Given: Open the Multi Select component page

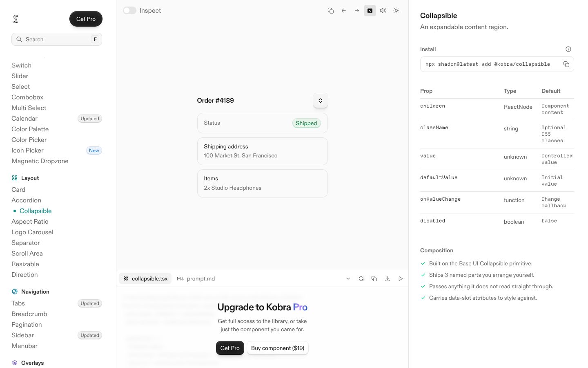Looking at the screenshot, I should point(29,108).
